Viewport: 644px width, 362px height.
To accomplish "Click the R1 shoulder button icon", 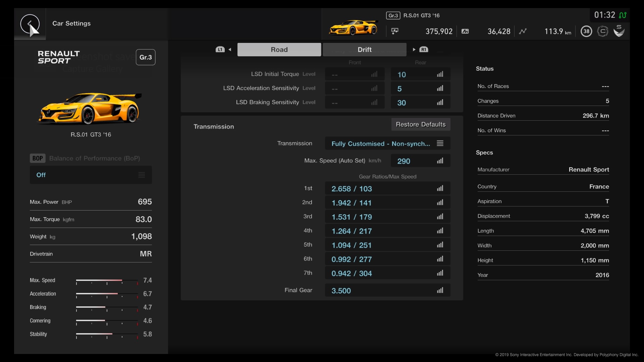I will point(424,50).
